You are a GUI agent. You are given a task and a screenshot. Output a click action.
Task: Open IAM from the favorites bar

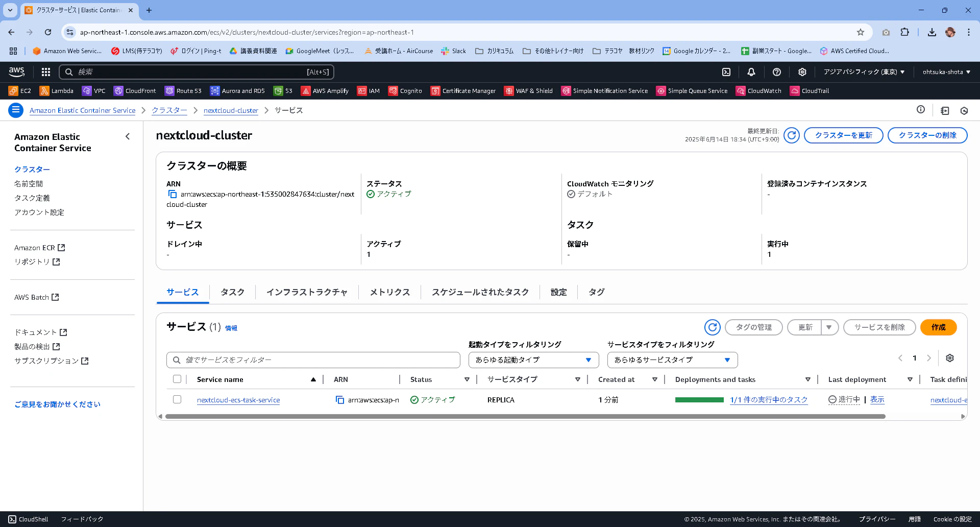pyautogui.click(x=369, y=91)
